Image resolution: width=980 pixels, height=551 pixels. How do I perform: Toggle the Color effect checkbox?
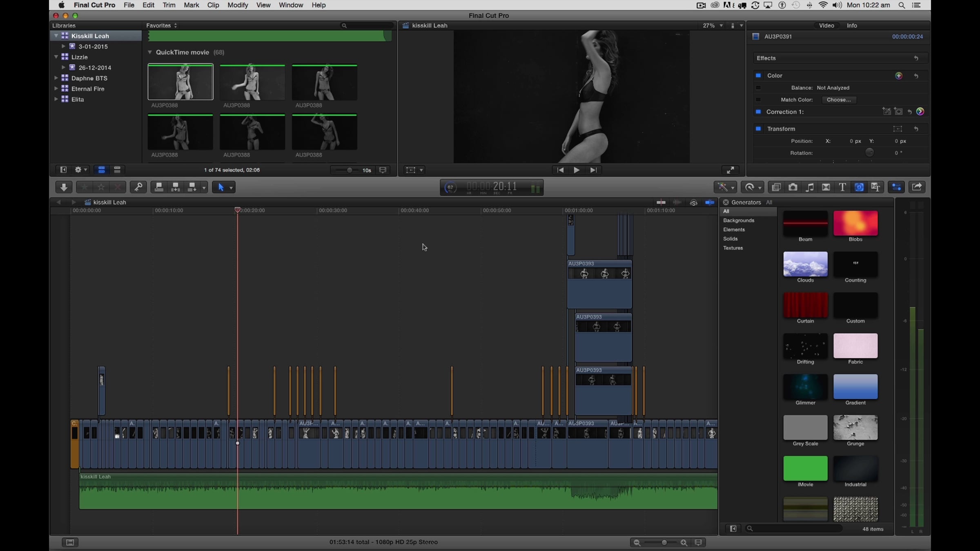(758, 76)
